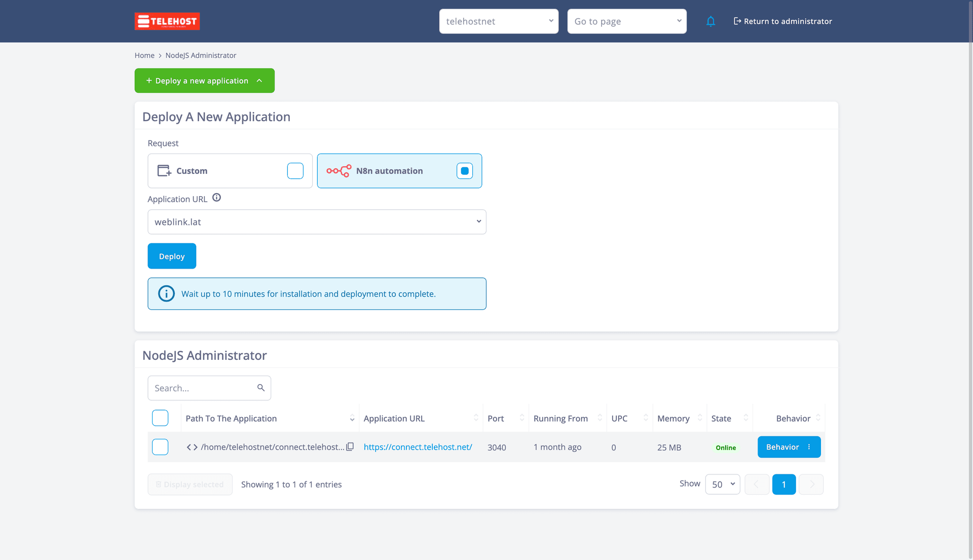Sort by Port column

(522, 418)
